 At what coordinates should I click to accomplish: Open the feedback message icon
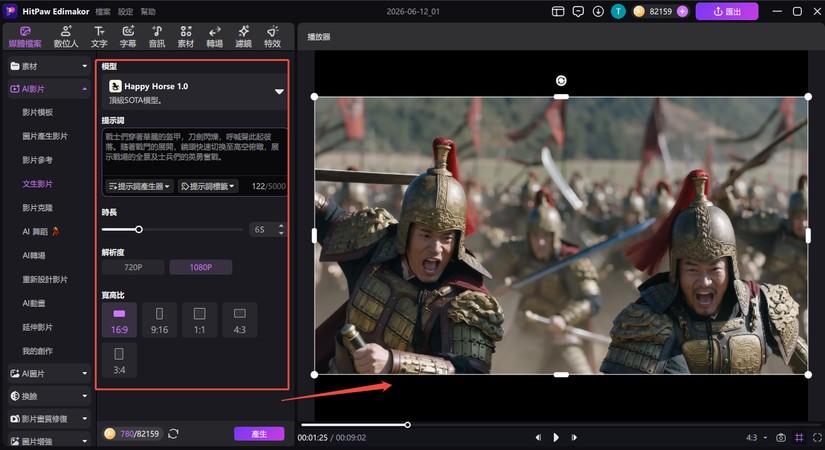coord(578,11)
